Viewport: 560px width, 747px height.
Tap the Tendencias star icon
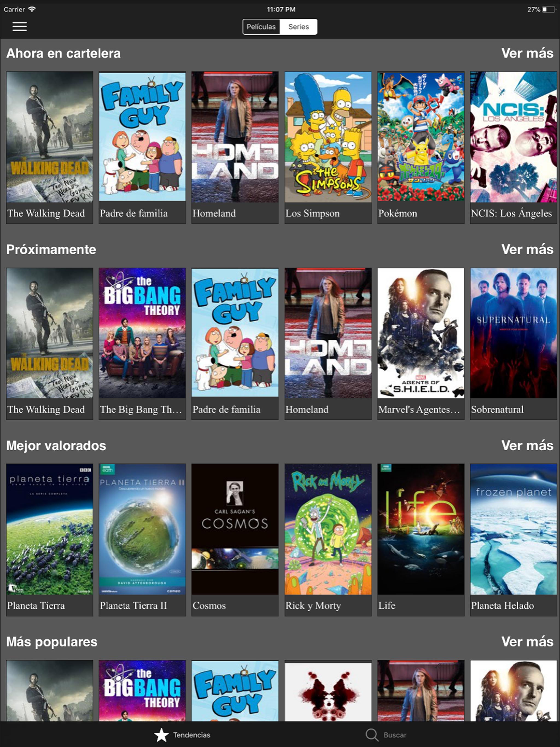tap(161, 735)
